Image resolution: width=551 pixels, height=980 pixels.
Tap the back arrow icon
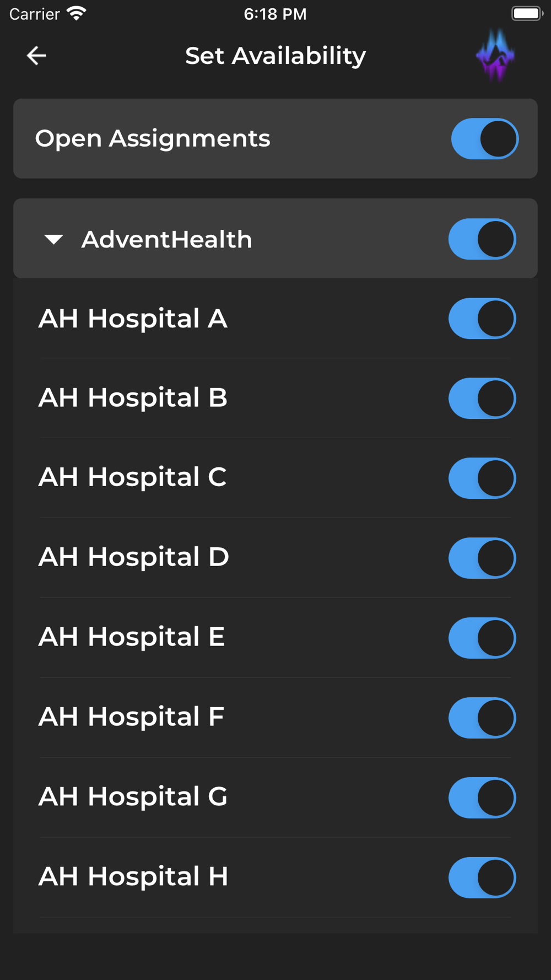[x=36, y=56]
